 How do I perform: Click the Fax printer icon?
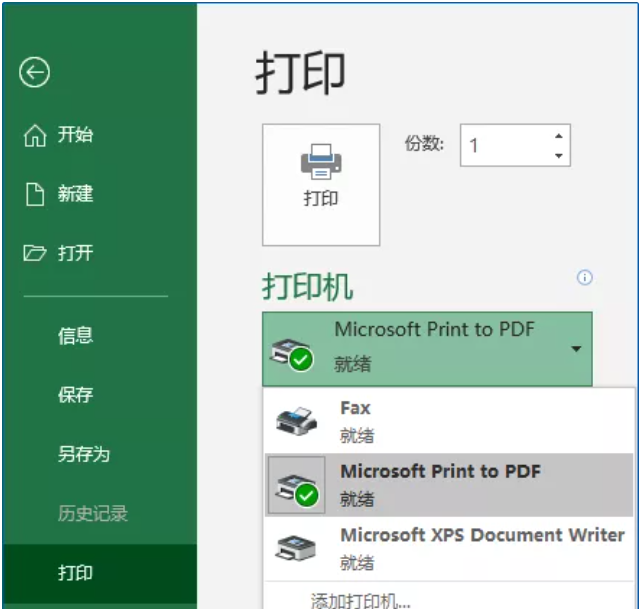point(296,421)
